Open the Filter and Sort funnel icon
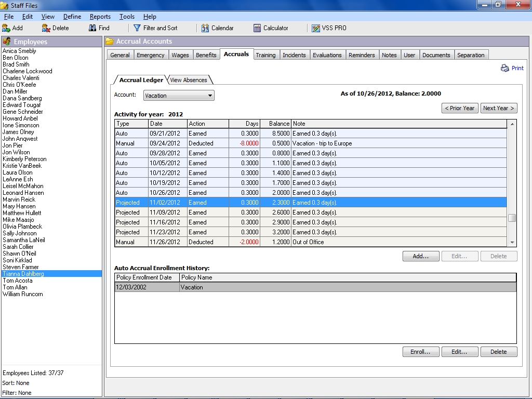The width and height of the screenshot is (532, 399). coord(137,28)
